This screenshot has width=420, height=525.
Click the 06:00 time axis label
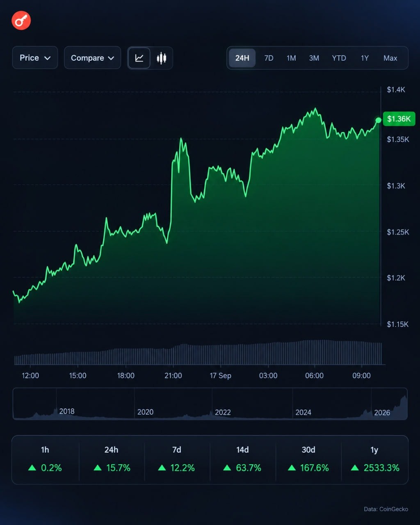coord(315,375)
